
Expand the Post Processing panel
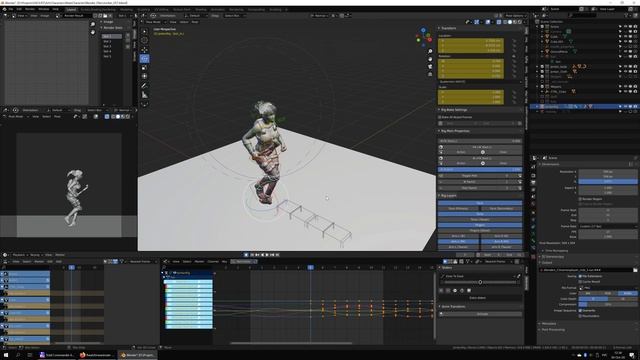pyautogui.click(x=552, y=330)
